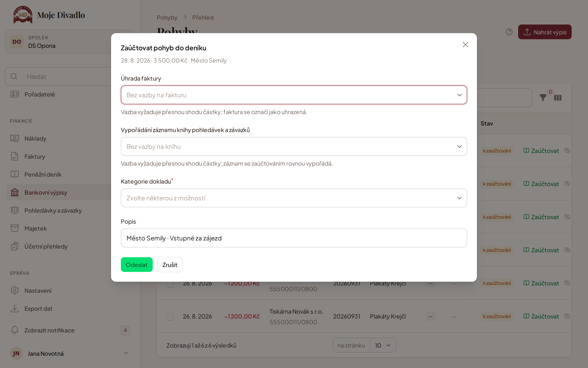Tick the checkbox in the Tiskárna Novák row
Viewport: 588px width, 368px height.
[x=170, y=317]
